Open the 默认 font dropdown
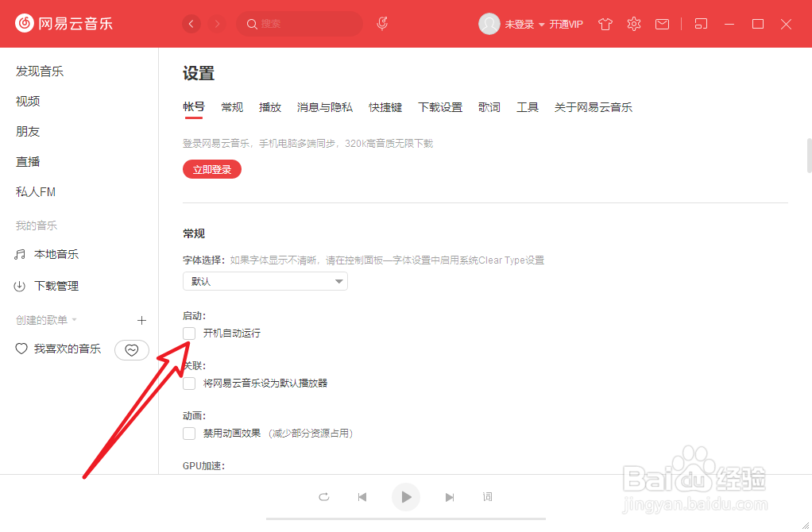This screenshot has height=532, width=812. coord(265,282)
